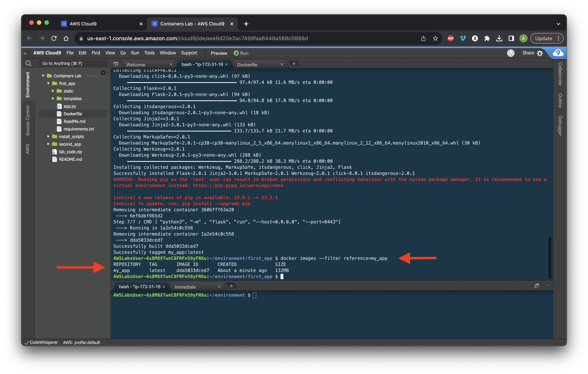Open the file tree settings gear
Viewport: 588px width, 374px height.
pos(104,73)
